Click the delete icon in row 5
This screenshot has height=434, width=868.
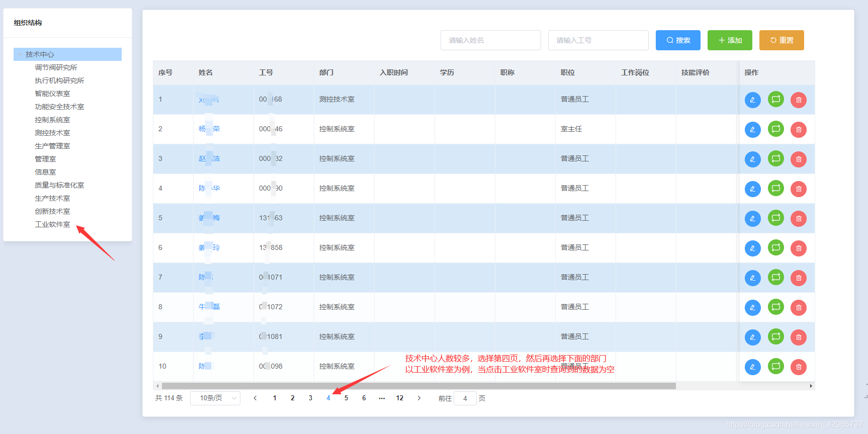tap(799, 219)
